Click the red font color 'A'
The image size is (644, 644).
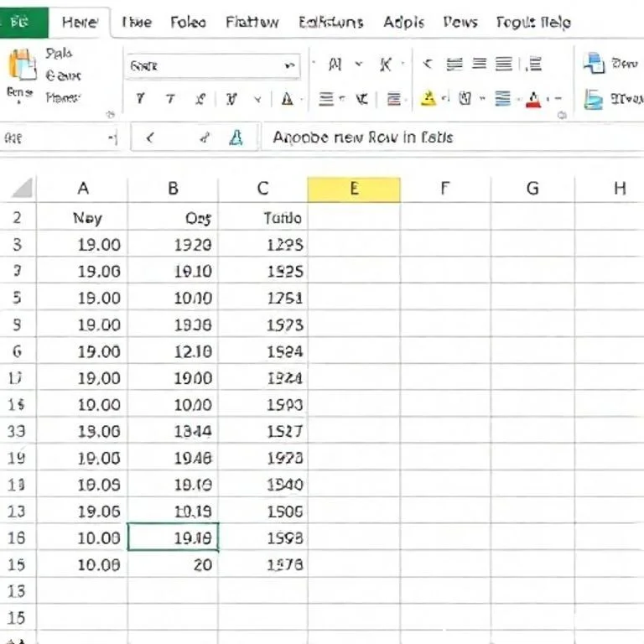533,100
